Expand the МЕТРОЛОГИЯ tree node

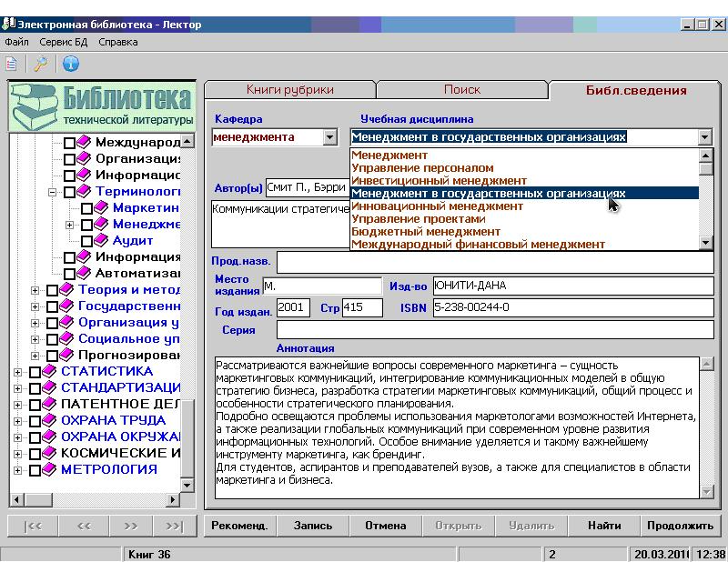[17, 470]
